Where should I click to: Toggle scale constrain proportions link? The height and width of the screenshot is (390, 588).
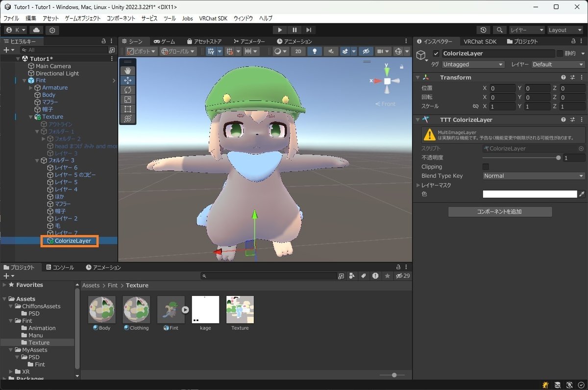click(x=475, y=106)
